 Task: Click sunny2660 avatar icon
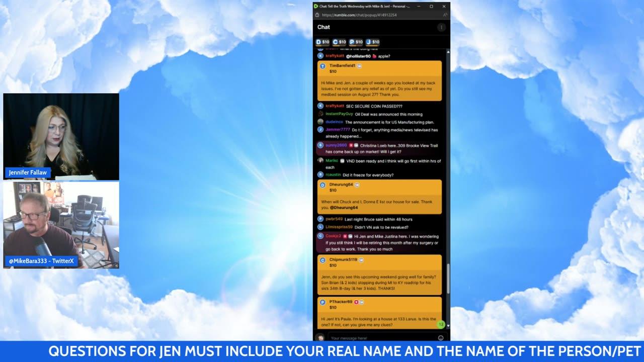[x=320, y=145]
